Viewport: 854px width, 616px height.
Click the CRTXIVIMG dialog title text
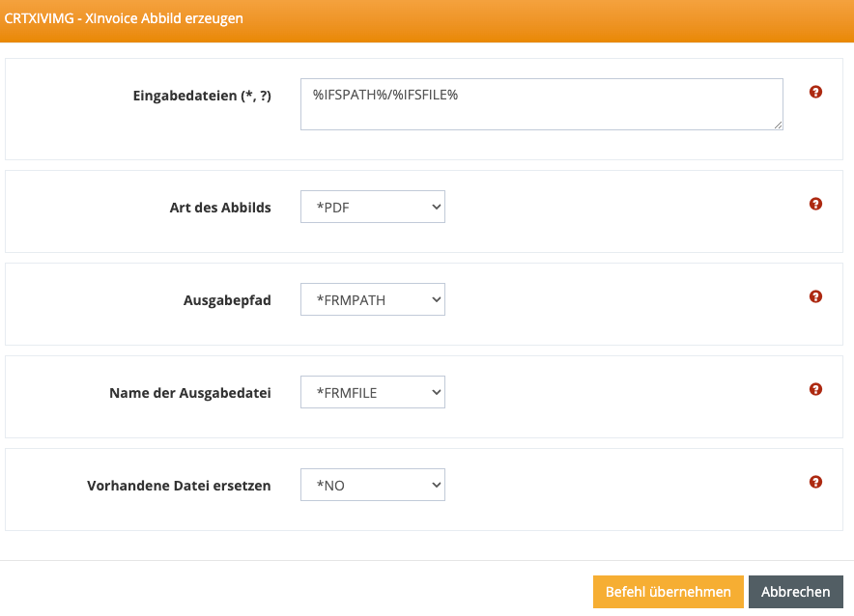point(124,18)
